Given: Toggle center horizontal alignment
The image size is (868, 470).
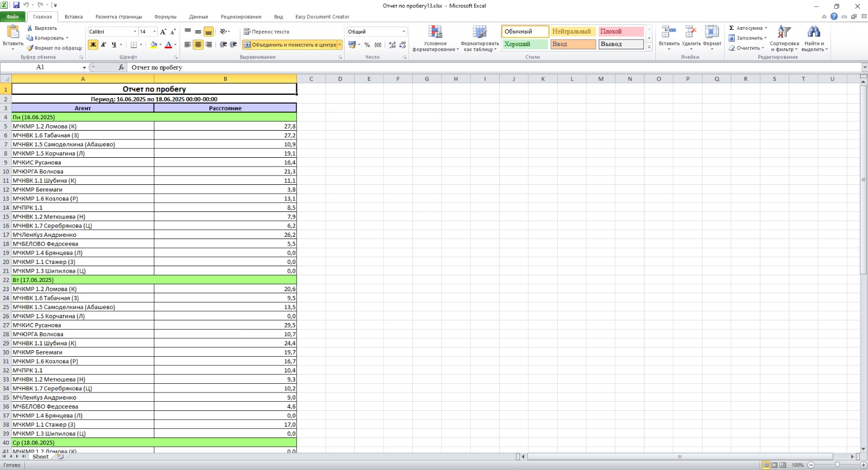Looking at the screenshot, I should pos(198,45).
